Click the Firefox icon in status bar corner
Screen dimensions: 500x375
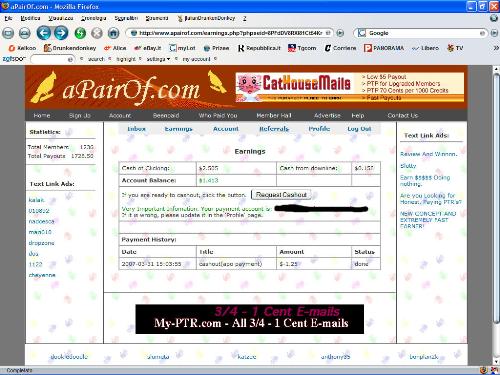pos(484,370)
